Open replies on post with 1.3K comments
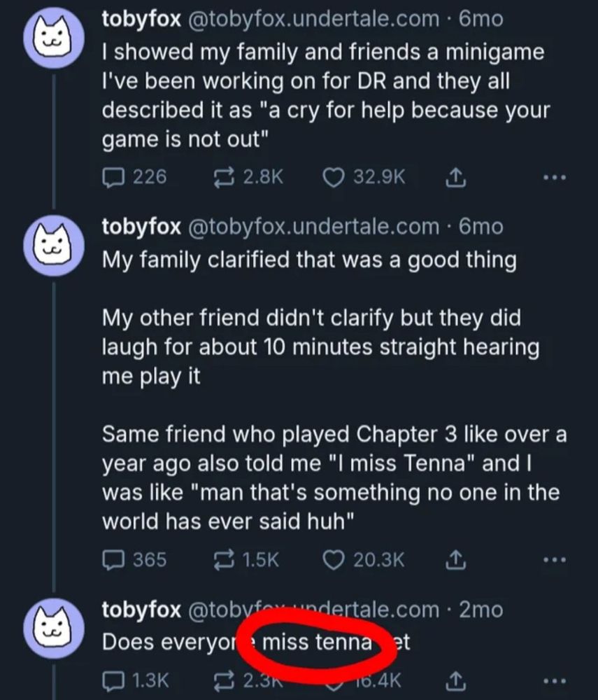Screen dimensions: 598x700 coord(136,681)
